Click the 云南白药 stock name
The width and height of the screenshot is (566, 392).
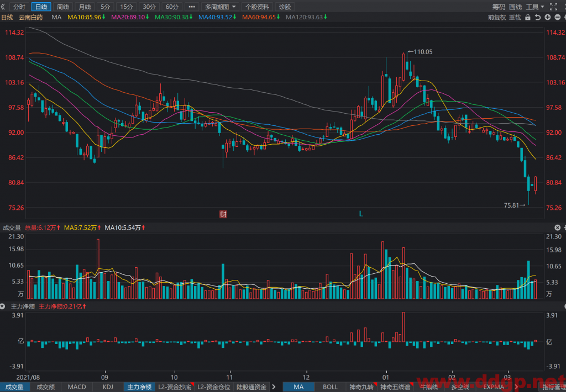31,17
